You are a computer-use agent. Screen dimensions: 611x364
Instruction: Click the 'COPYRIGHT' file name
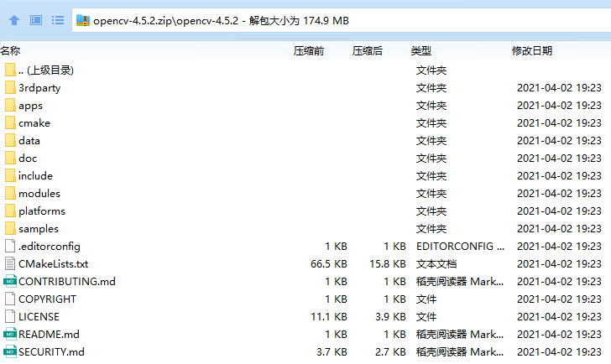click(x=47, y=299)
